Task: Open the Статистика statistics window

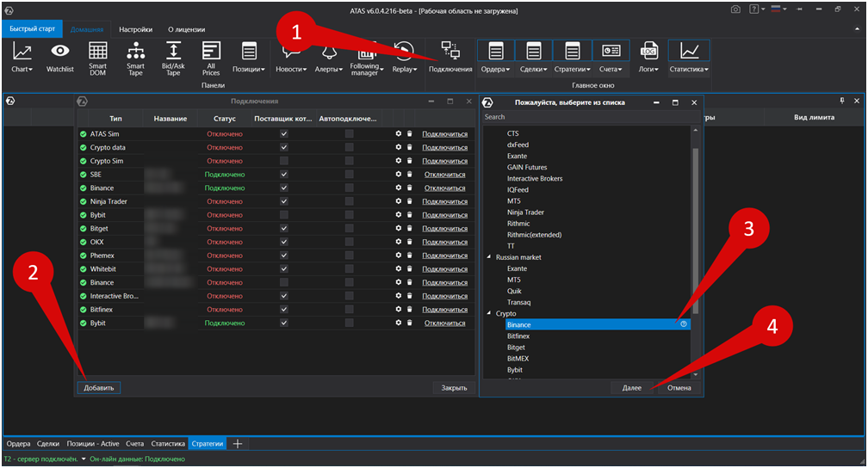Action: 689,57
